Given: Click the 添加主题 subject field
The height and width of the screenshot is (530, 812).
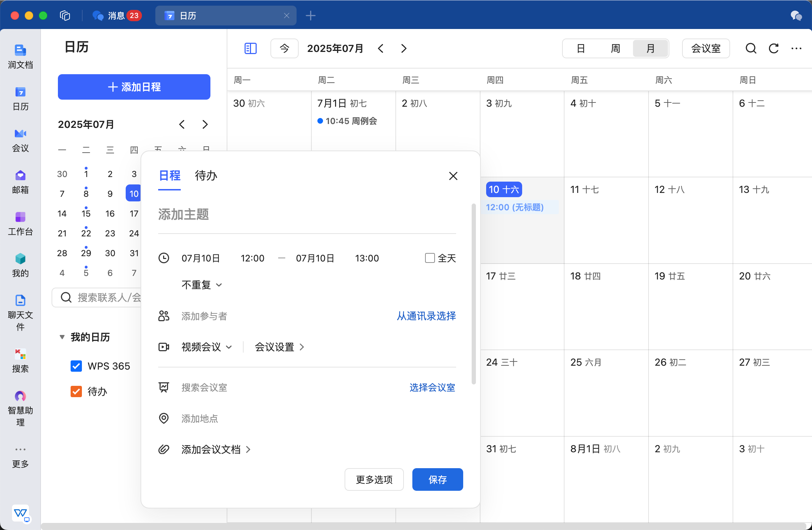Looking at the screenshot, I should click(x=307, y=214).
